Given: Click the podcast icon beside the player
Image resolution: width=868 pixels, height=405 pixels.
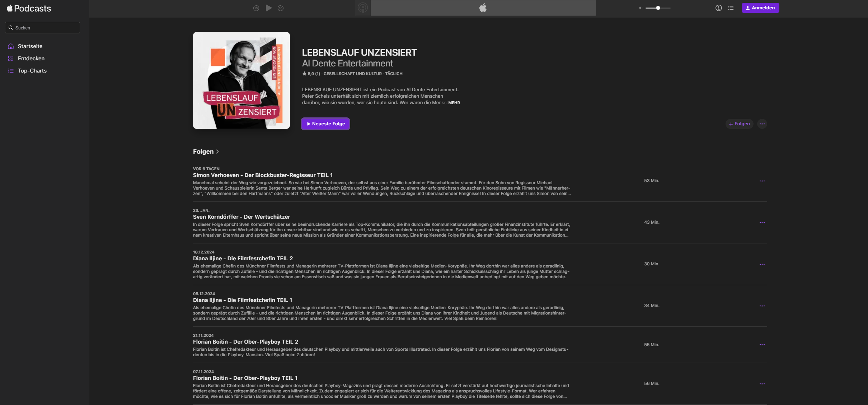Looking at the screenshot, I should pyautogui.click(x=363, y=8).
